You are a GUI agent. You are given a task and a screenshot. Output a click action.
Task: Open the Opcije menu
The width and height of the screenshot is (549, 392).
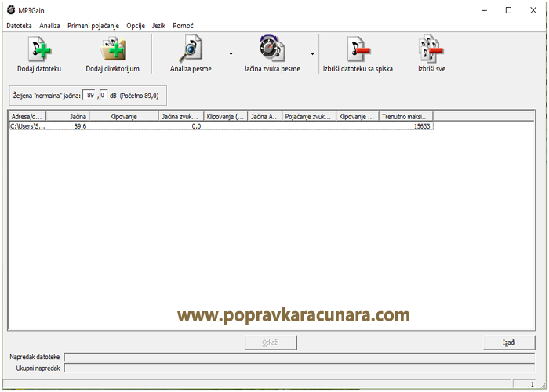136,26
